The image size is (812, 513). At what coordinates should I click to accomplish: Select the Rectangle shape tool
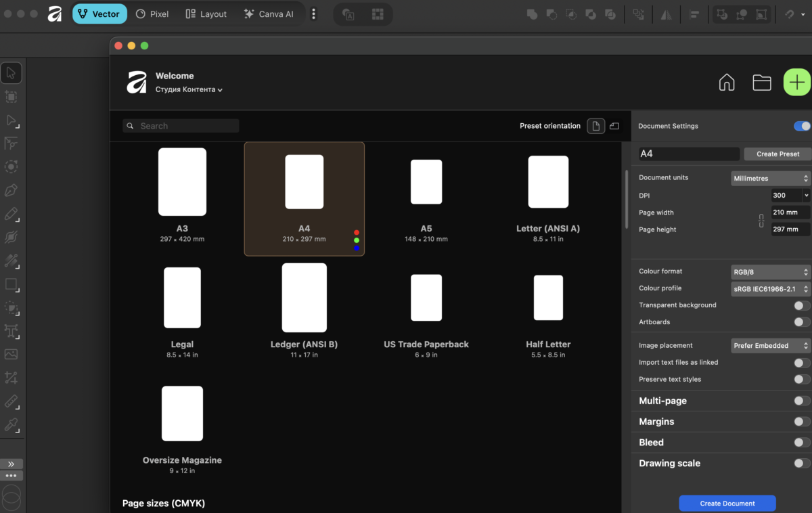pyautogui.click(x=11, y=284)
